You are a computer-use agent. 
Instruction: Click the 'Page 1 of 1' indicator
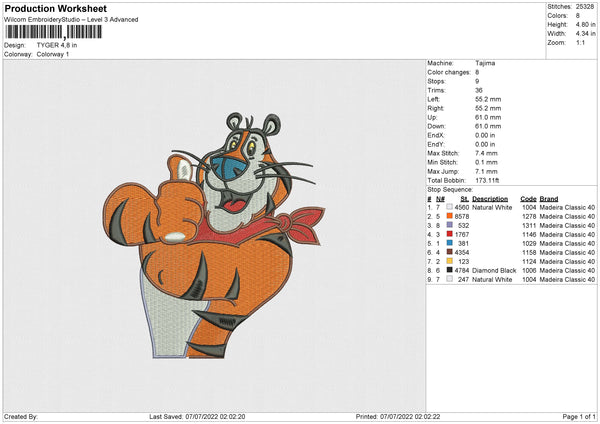coord(579,416)
